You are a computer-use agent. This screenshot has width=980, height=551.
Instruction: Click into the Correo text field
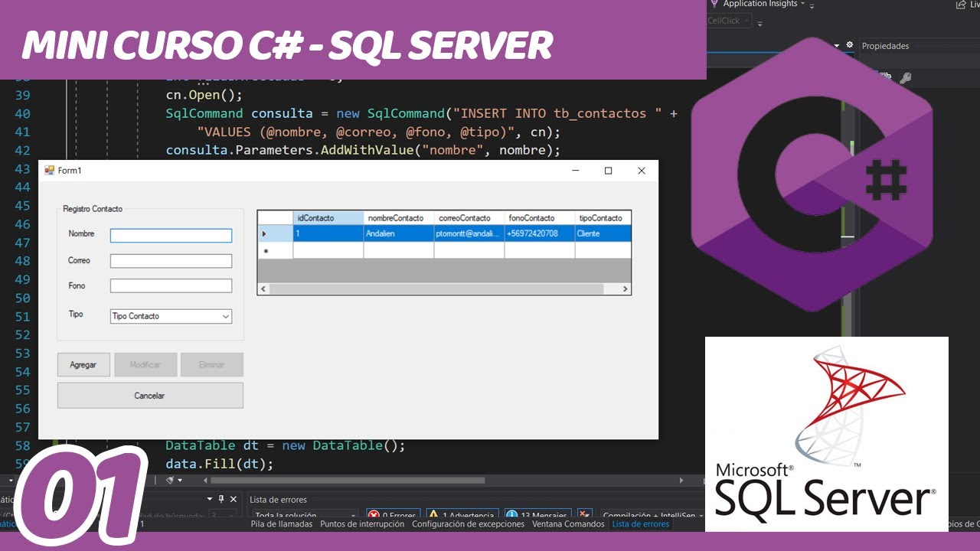click(x=171, y=261)
